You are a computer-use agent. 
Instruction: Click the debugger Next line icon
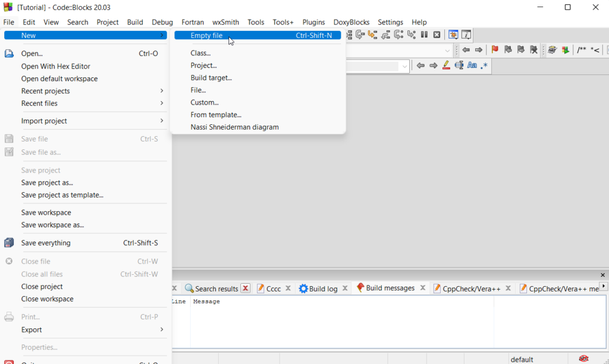point(360,35)
